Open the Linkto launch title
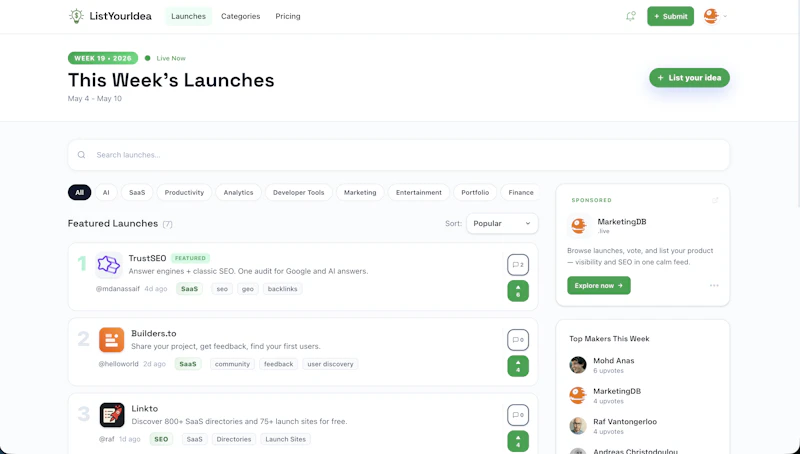This screenshot has width=800, height=454. tap(144, 409)
